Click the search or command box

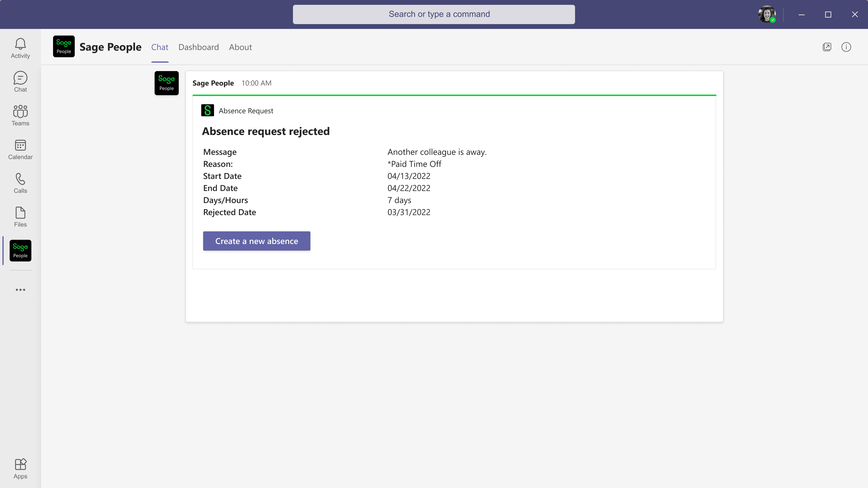[434, 14]
